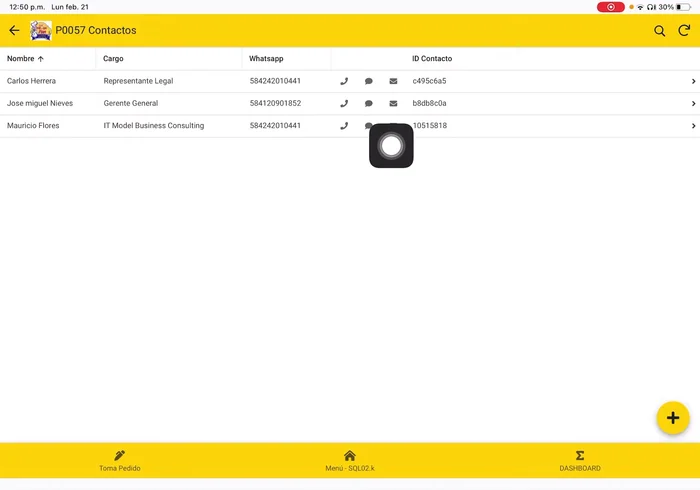This screenshot has width=700, height=490.
Task: Click Representante Legal cargo cell
Action: pos(138,81)
